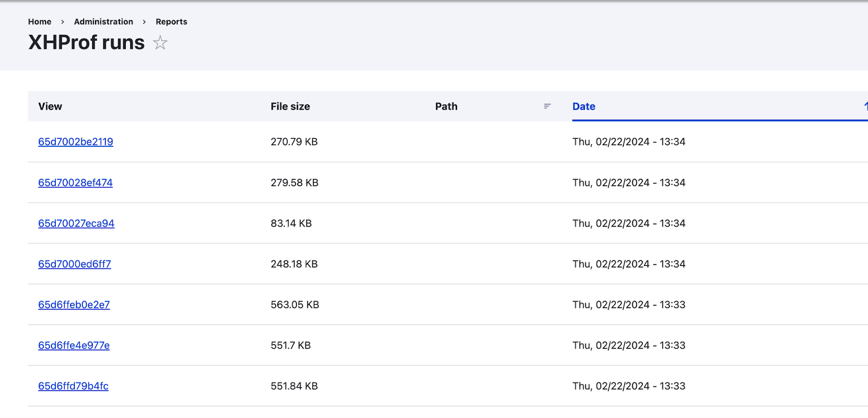Select the 270.79 KB file size cell
The height and width of the screenshot is (418, 868).
point(294,142)
